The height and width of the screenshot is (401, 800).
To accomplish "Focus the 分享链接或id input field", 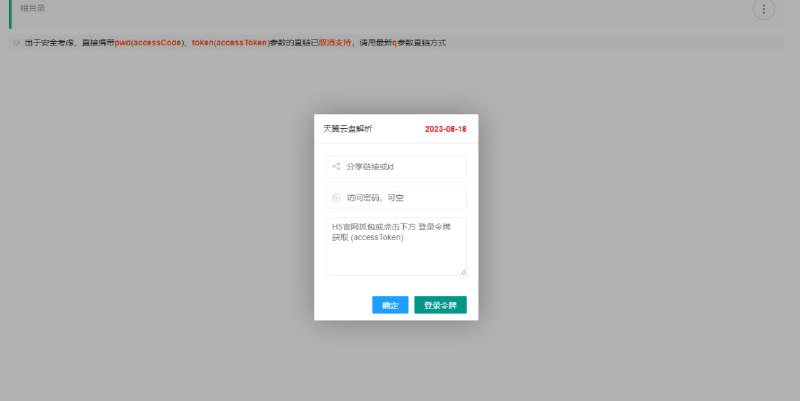I will [x=400, y=167].
